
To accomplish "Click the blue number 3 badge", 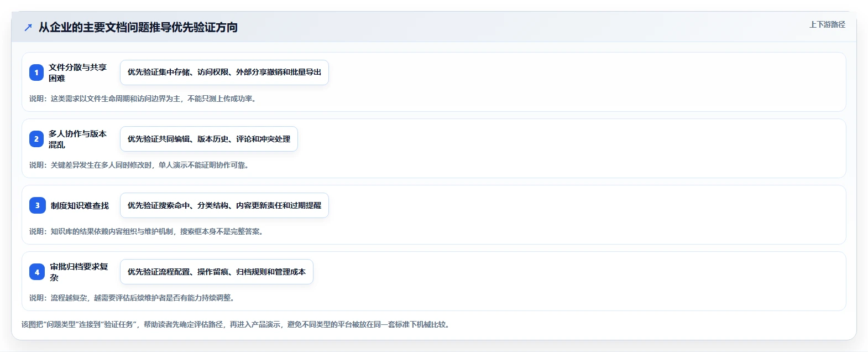I will 38,205.
